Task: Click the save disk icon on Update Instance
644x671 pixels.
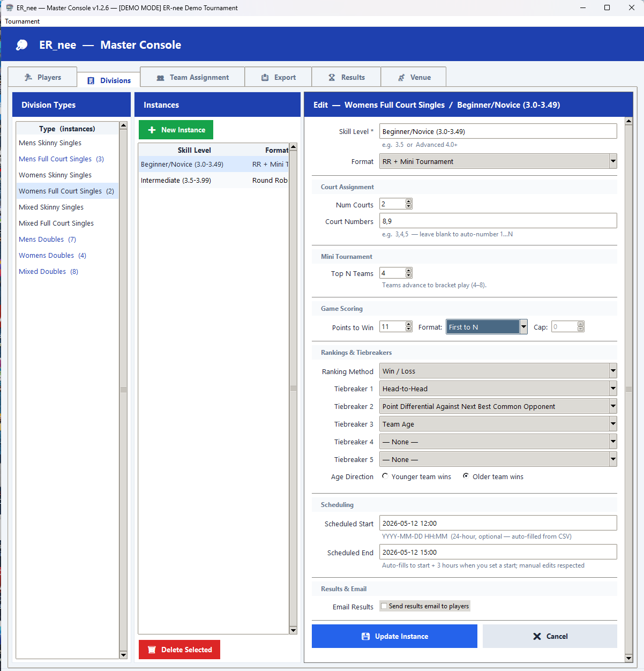Action: (365, 636)
